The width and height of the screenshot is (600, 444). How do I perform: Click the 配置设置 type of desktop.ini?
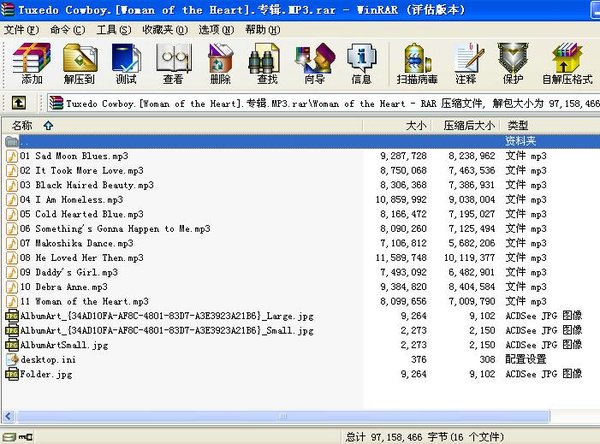click(x=526, y=360)
